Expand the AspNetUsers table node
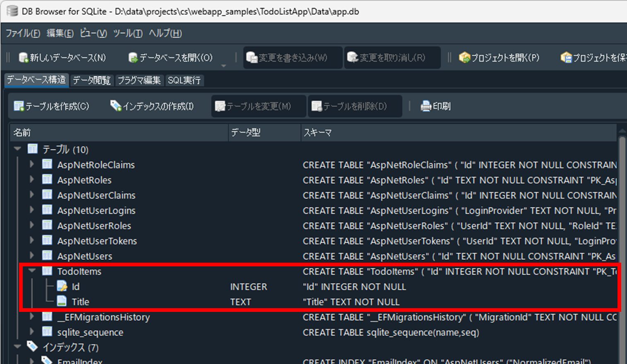Screen dimensions: 627x364 point(32,256)
